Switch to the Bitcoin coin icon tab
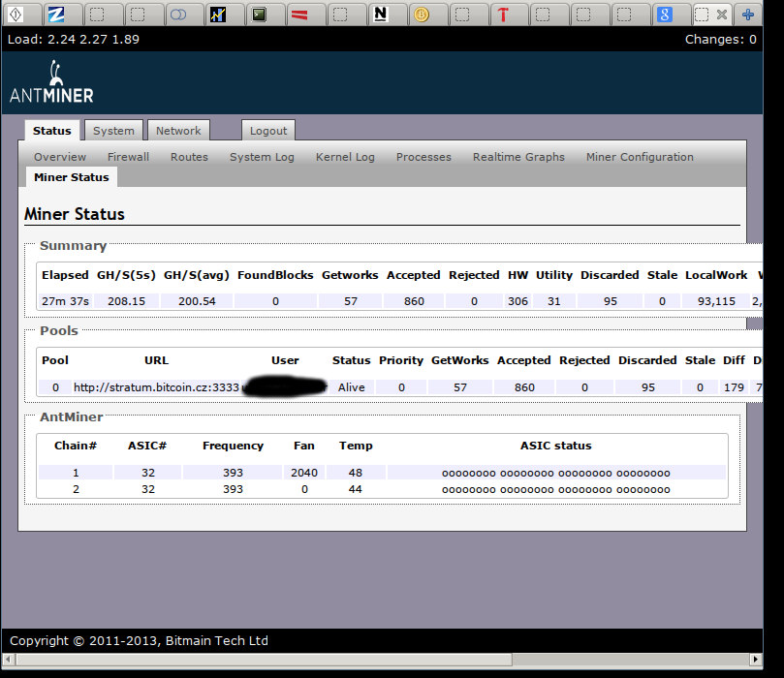 click(421, 14)
